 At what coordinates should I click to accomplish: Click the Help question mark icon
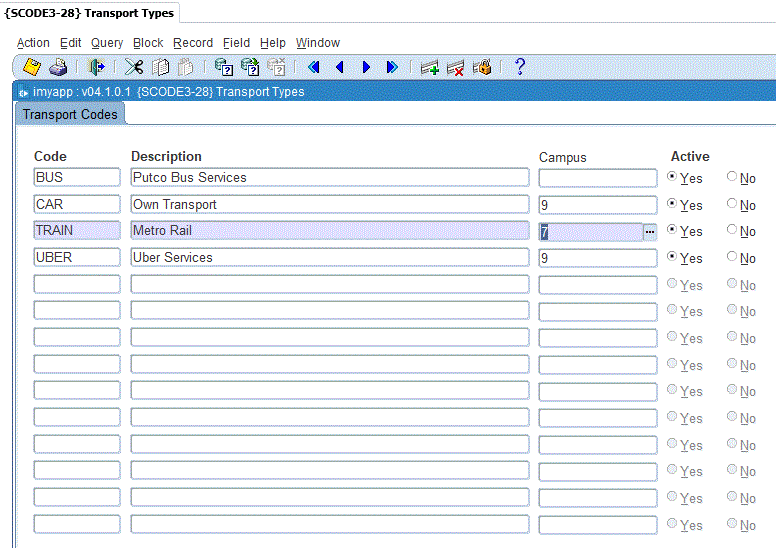pyautogui.click(x=519, y=68)
